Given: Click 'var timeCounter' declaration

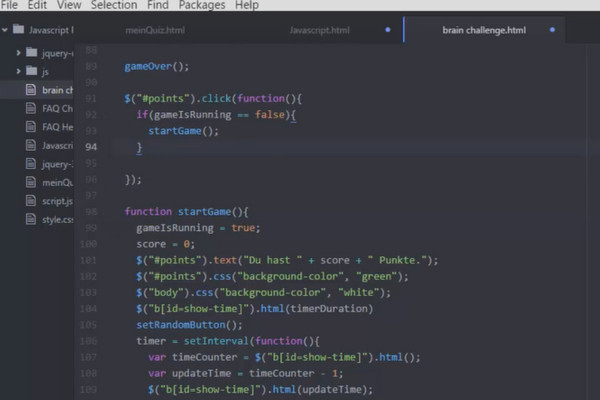Looking at the screenshot, I should pos(192,357).
